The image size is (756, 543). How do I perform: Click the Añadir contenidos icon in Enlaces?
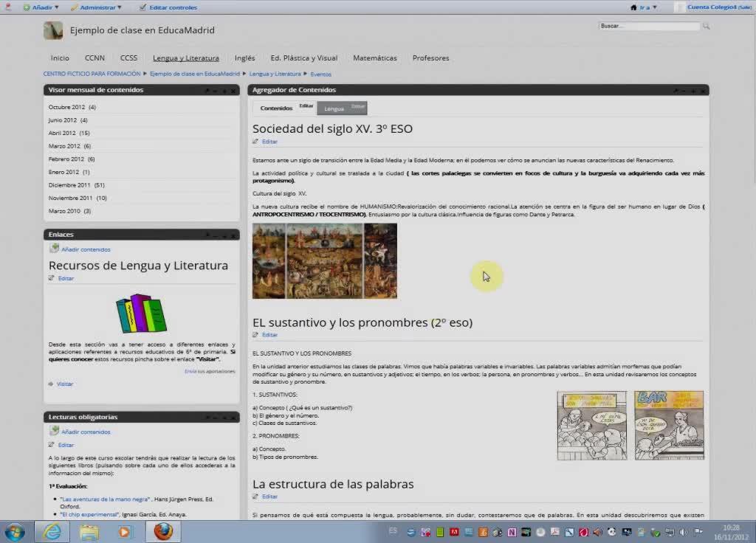[54, 249]
